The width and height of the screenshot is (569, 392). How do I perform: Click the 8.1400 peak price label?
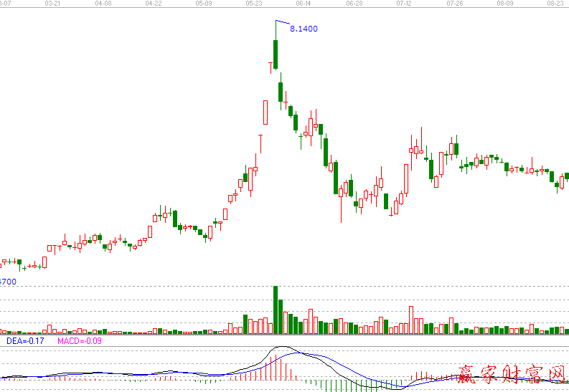[303, 29]
